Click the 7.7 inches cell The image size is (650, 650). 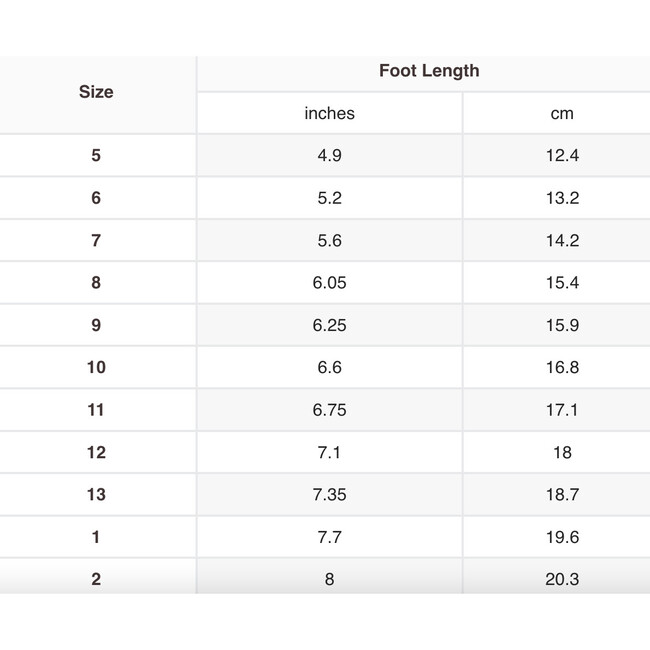click(329, 537)
